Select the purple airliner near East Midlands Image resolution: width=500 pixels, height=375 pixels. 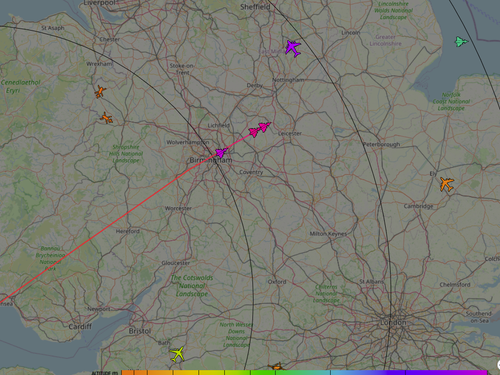click(x=293, y=48)
